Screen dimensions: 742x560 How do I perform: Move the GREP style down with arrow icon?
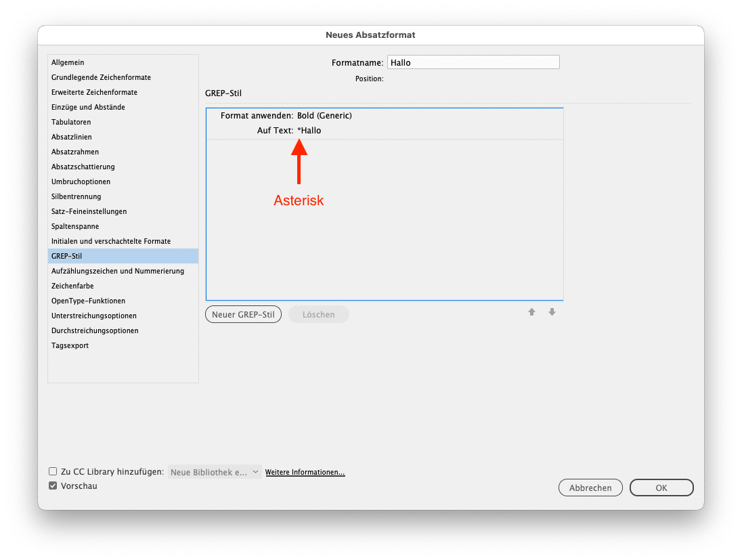pyautogui.click(x=552, y=311)
